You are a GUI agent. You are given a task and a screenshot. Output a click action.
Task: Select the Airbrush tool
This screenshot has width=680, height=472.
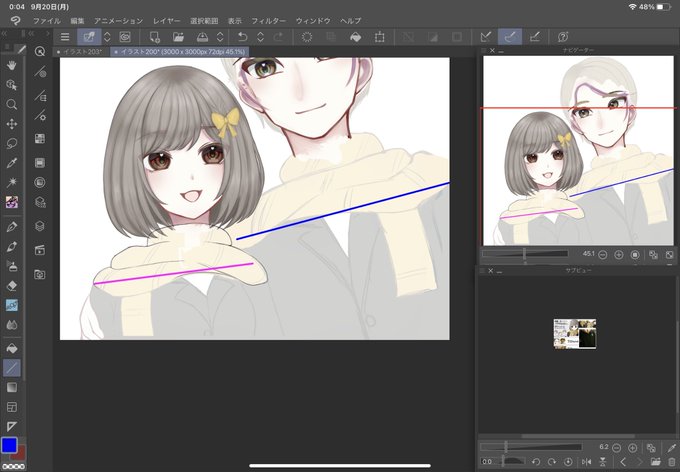point(12,266)
